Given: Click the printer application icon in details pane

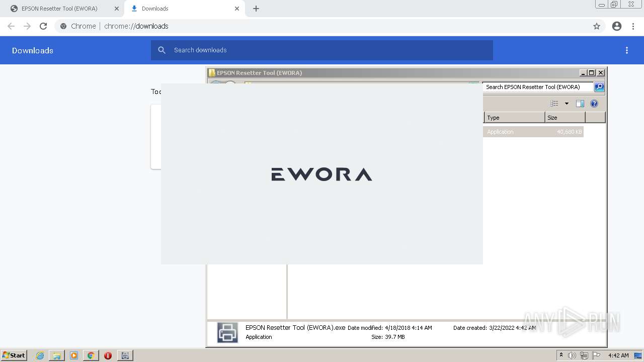Looking at the screenshot, I should 227,332.
